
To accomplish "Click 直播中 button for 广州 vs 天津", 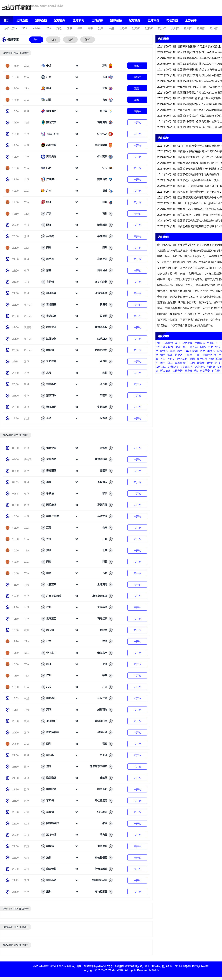I will (137, 77).
